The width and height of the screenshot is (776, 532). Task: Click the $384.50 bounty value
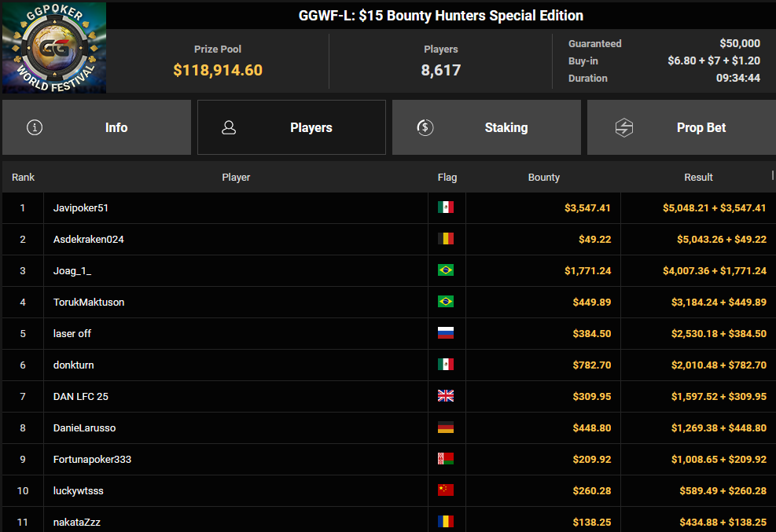pos(592,334)
